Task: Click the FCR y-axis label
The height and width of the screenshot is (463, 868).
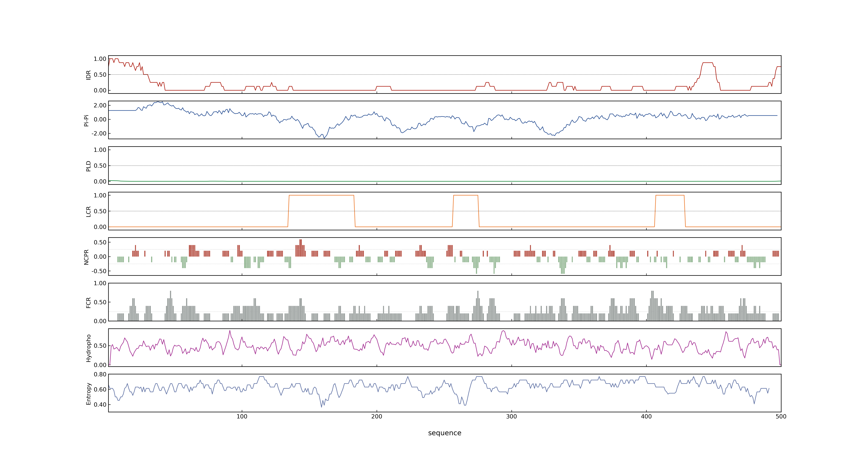Action: pyautogui.click(x=88, y=302)
